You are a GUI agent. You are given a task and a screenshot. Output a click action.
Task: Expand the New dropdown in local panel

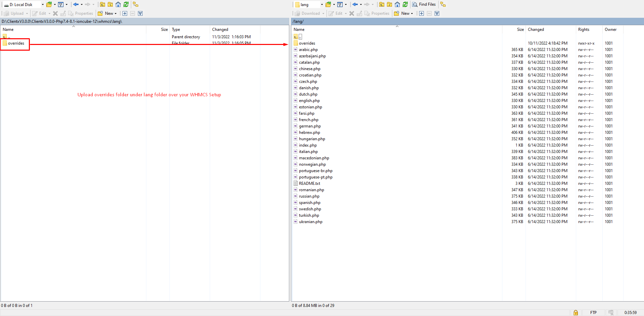(x=115, y=13)
